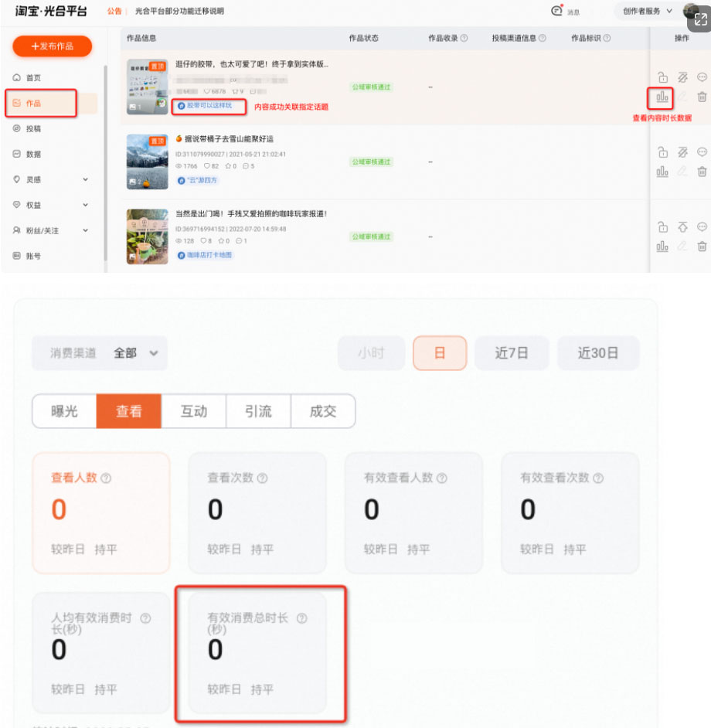Open the 光合平台部分功能迁移说明 announcement link

click(x=180, y=12)
